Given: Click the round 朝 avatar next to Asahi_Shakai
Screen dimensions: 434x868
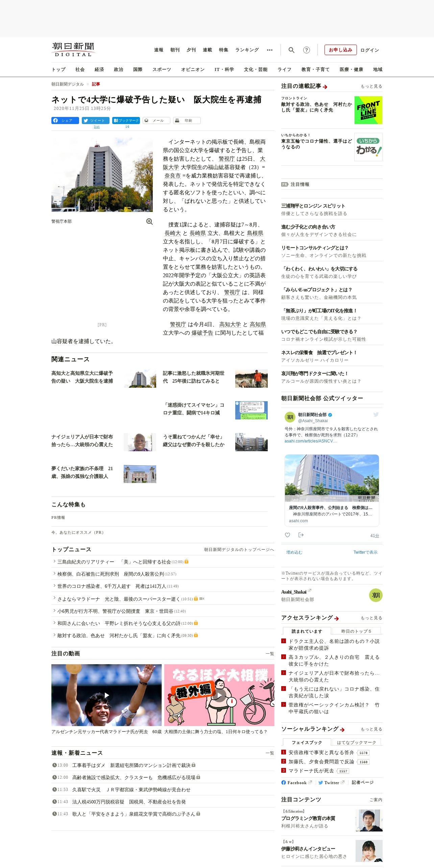Looking at the screenshot, I should [x=376, y=595].
